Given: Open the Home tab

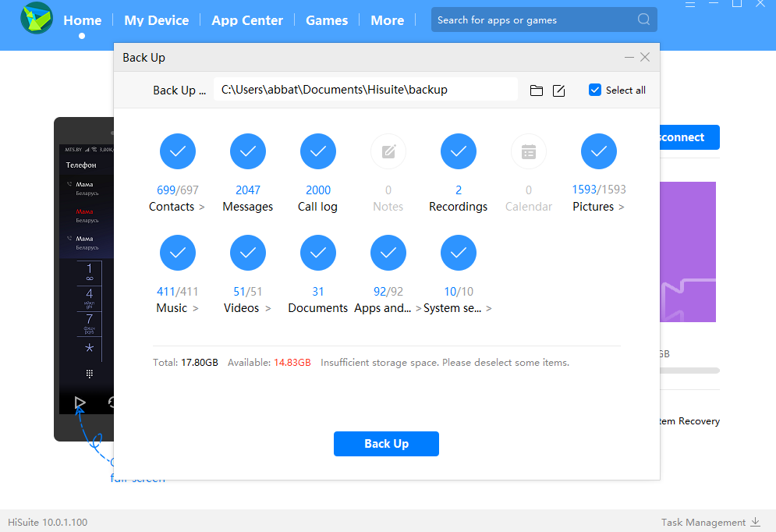Looking at the screenshot, I should click(x=82, y=20).
